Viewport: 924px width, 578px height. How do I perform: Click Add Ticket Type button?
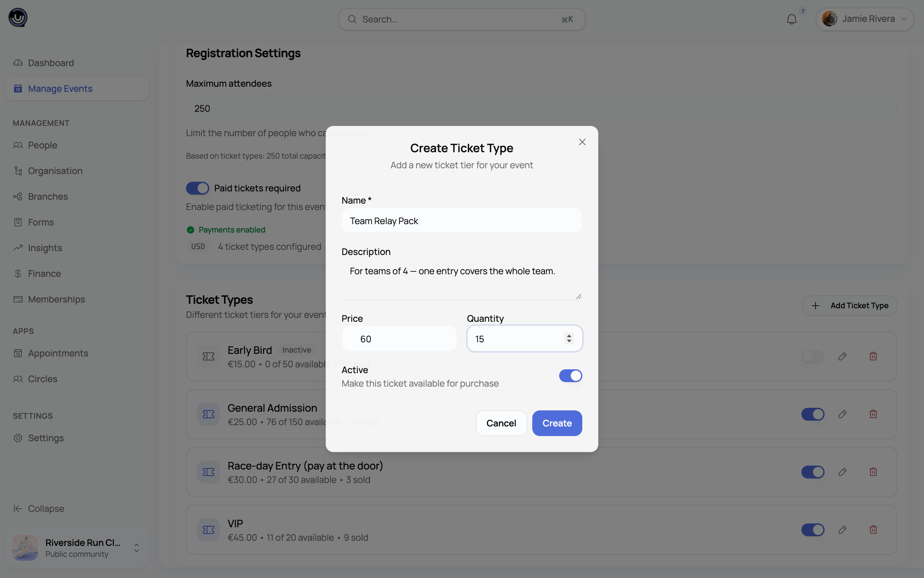pyautogui.click(x=849, y=305)
